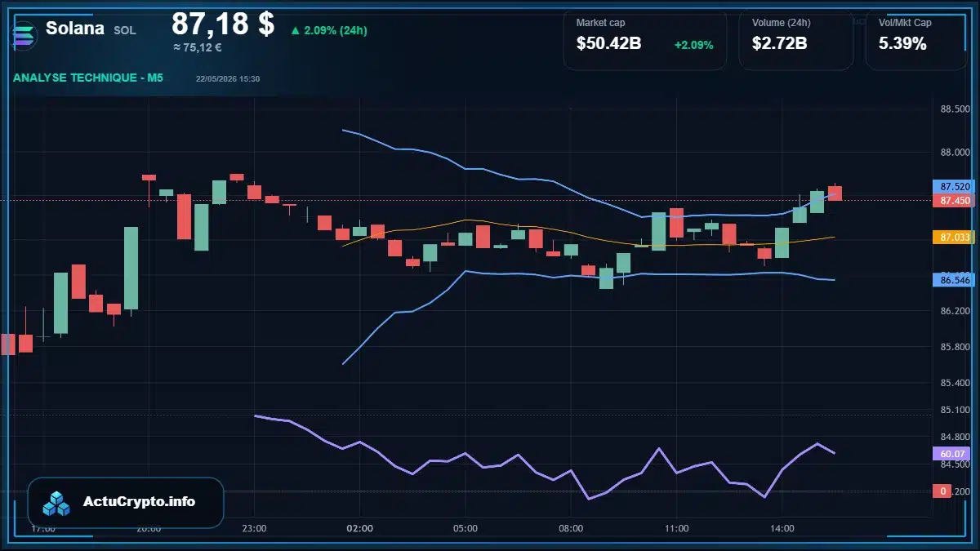980x551 pixels.
Task: Click the 85.400 price axis label
Action: pos(955,383)
